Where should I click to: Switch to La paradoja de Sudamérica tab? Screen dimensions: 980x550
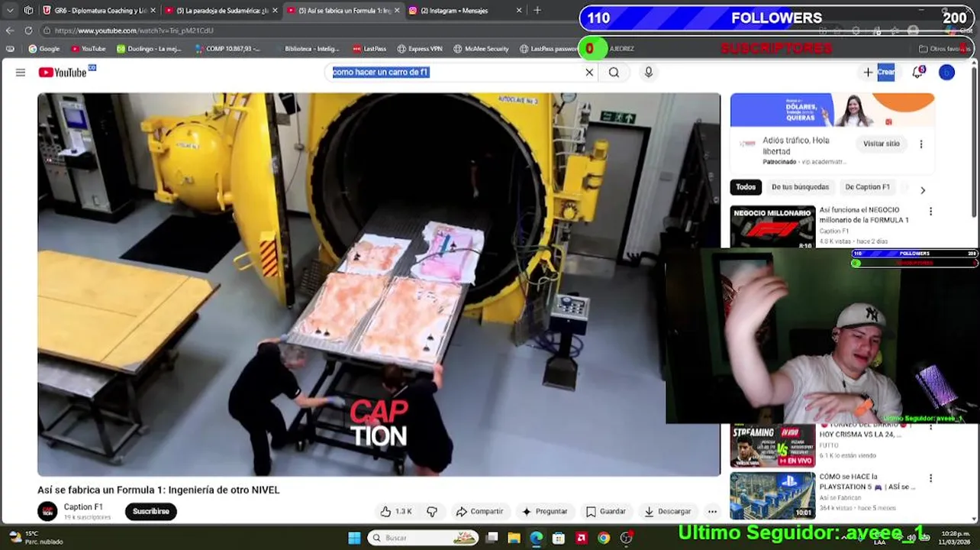coord(221,11)
